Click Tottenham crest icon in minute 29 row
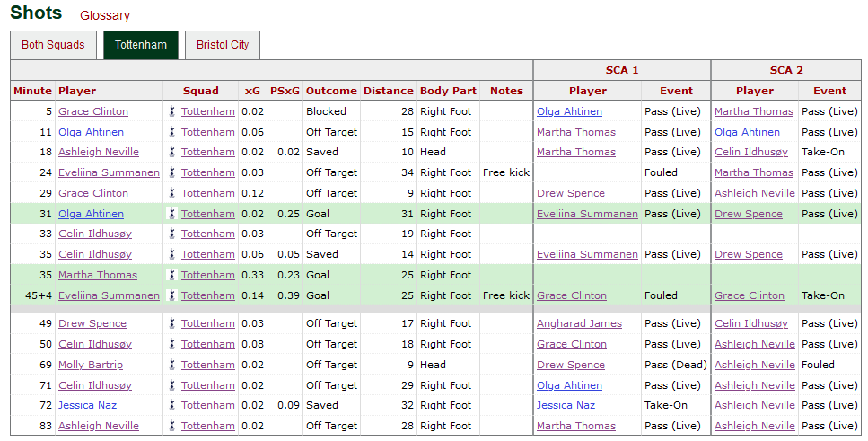 (172, 193)
